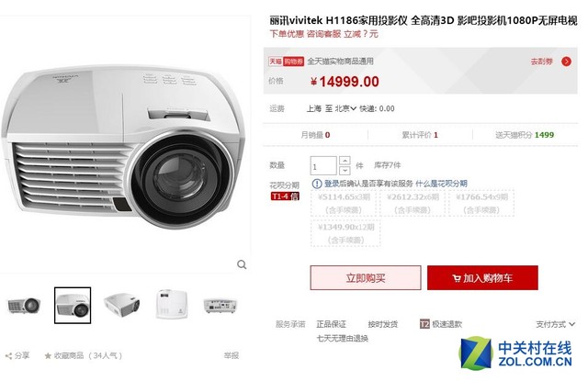The image size is (588, 381).
Task: Click the info icon before 登录后确认
Action: click(x=317, y=184)
